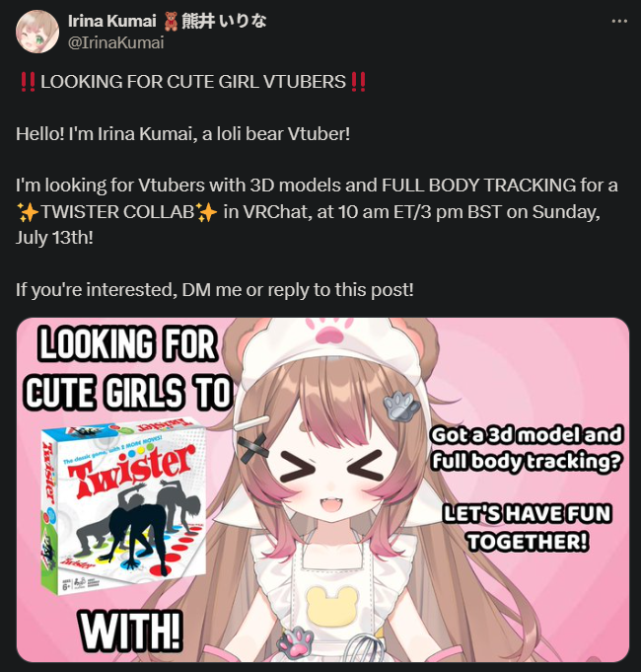The image size is (641, 672).
Task: Click the "LOOKING FOR CUTE GIRL VTUBERS" headline text
Action: click(x=193, y=82)
